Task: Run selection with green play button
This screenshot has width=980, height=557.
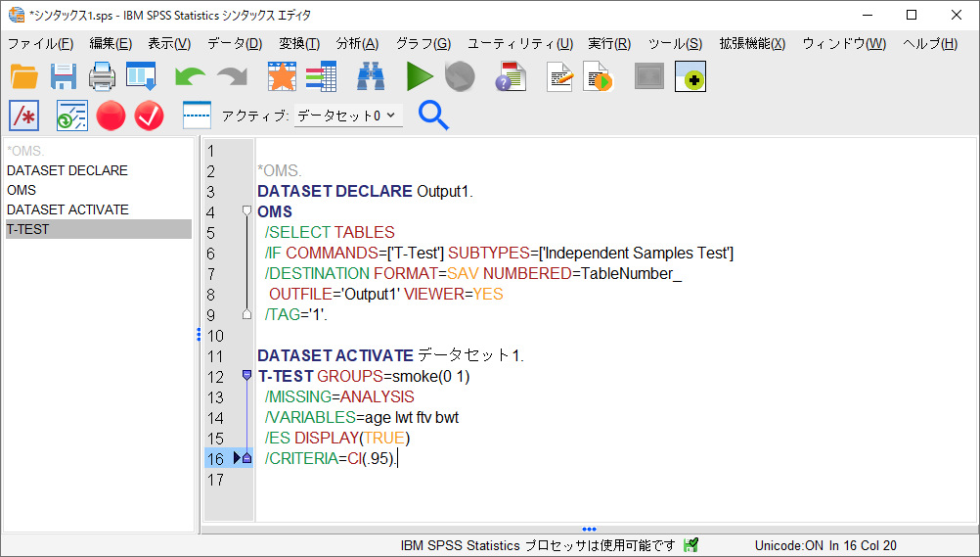Action: (420, 77)
